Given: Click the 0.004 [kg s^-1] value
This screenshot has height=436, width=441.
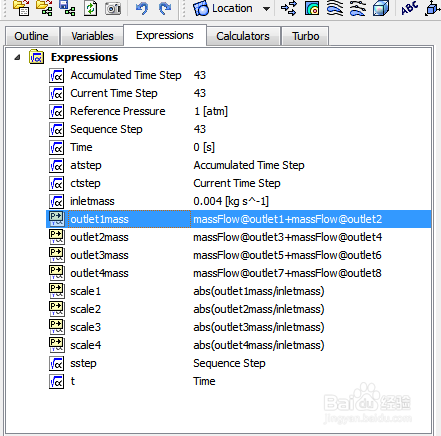Looking at the screenshot, I should (x=231, y=201).
